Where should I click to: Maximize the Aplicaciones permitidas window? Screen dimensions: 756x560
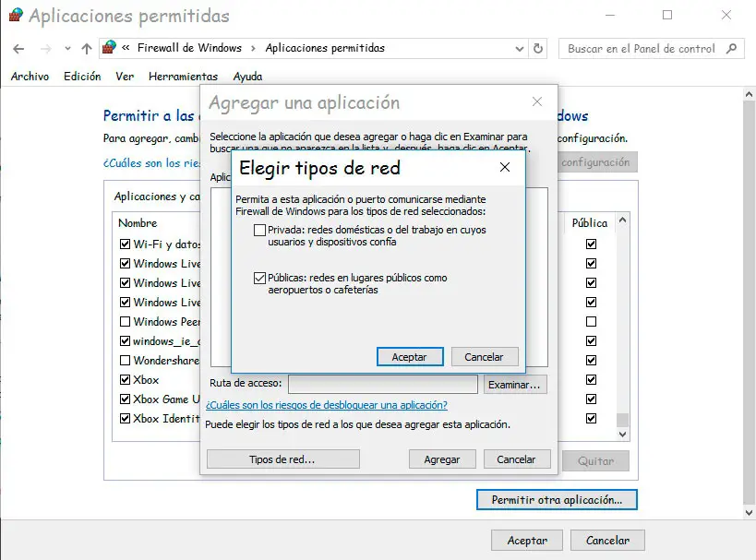(x=667, y=16)
